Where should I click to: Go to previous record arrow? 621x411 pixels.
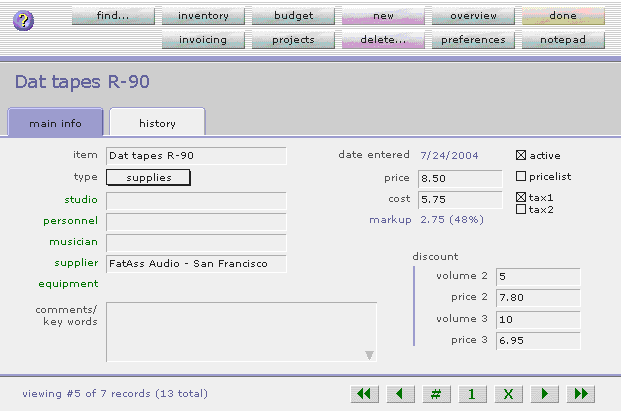tap(400, 394)
